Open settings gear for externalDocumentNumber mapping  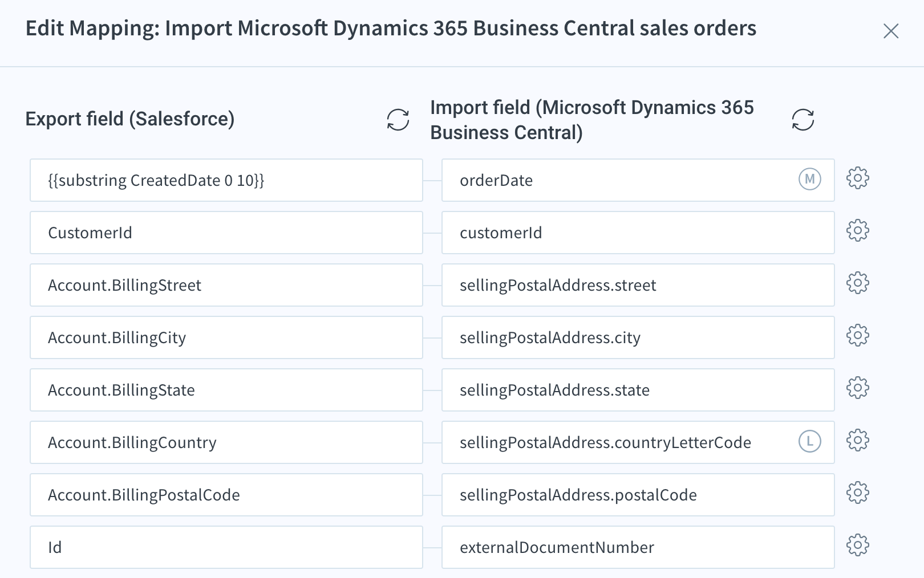click(x=857, y=546)
